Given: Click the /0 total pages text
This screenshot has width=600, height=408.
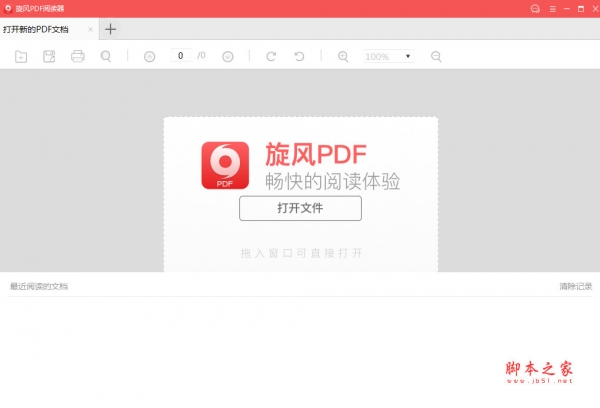Looking at the screenshot, I should (201, 55).
